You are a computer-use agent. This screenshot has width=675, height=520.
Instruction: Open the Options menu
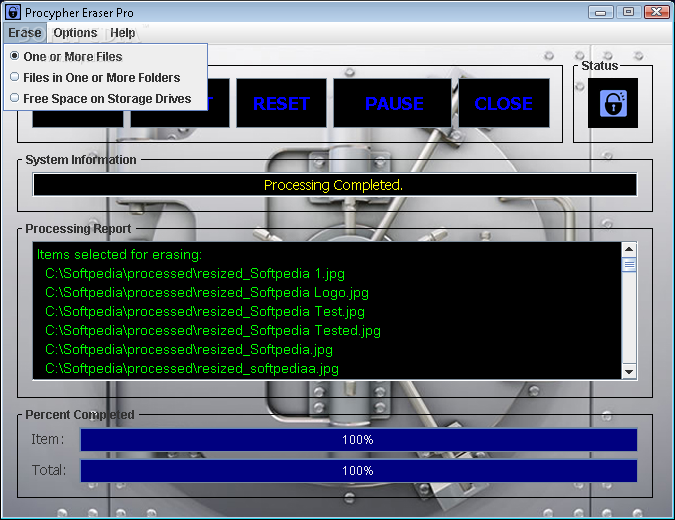[x=75, y=33]
